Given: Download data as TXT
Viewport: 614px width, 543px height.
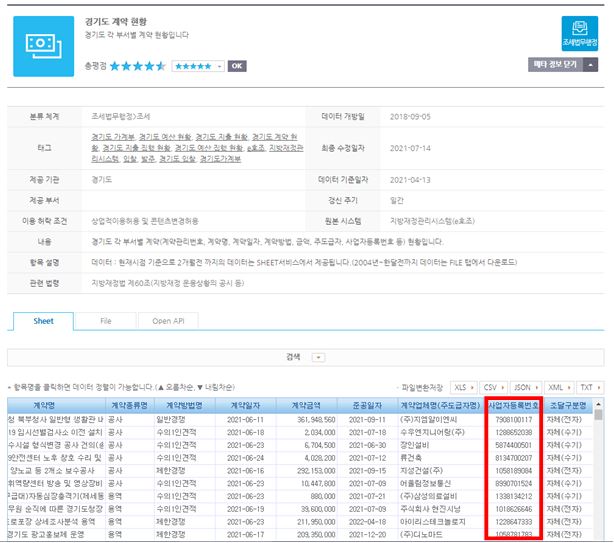Looking at the screenshot, I should click(590, 388).
